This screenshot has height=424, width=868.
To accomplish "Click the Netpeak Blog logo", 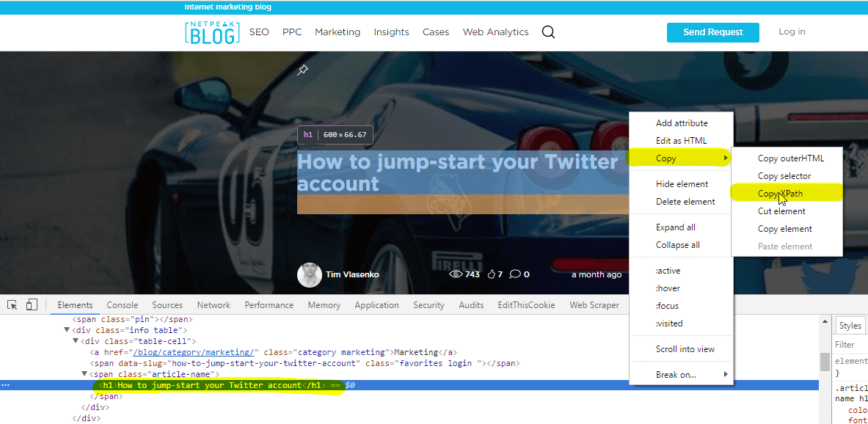I will pyautogui.click(x=212, y=32).
